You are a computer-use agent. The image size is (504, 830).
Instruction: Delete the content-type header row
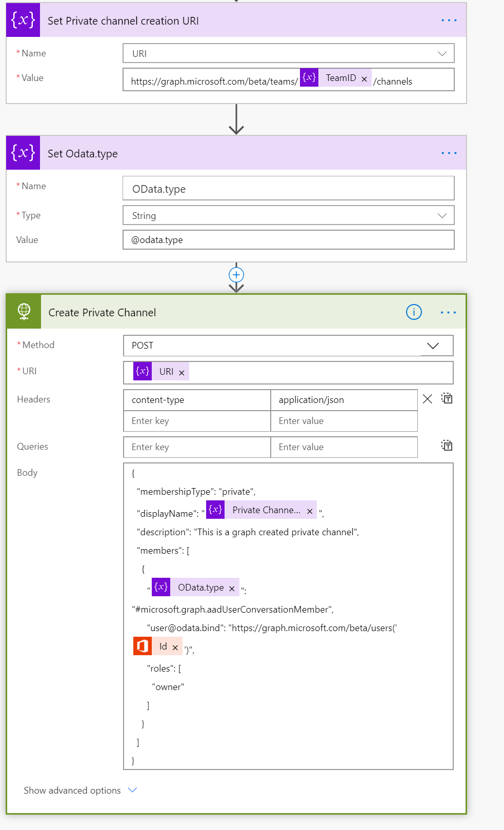point(427,399)
